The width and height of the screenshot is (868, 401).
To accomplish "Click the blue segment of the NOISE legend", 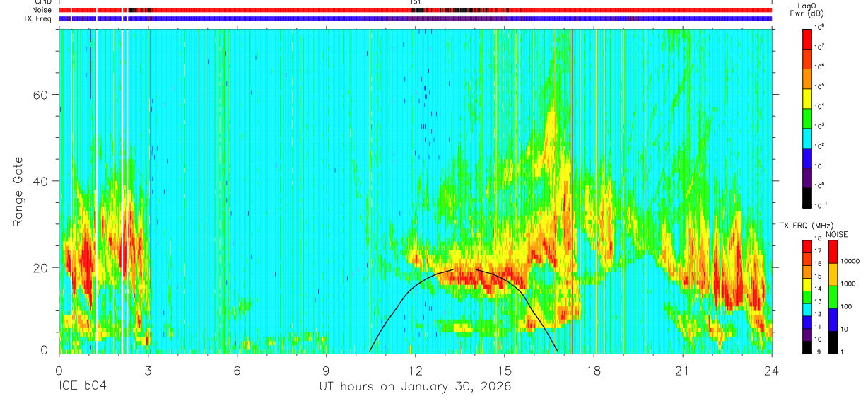I will 832,320.
